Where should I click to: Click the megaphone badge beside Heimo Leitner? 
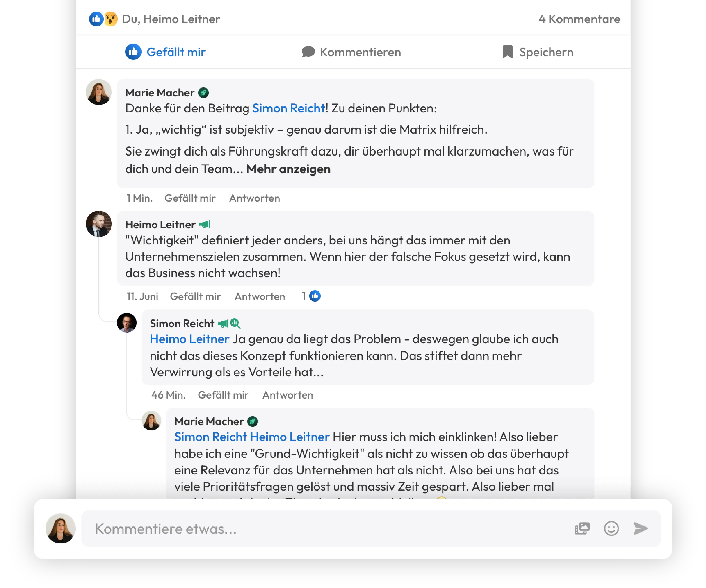tap(205, 224)
